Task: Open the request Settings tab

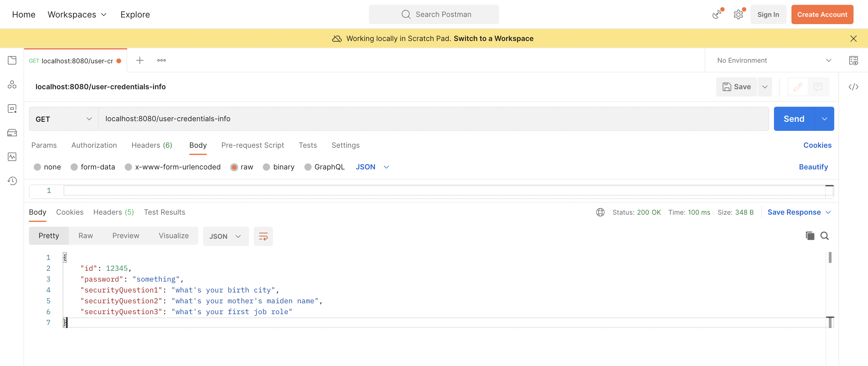Action: tap(345, 145)
